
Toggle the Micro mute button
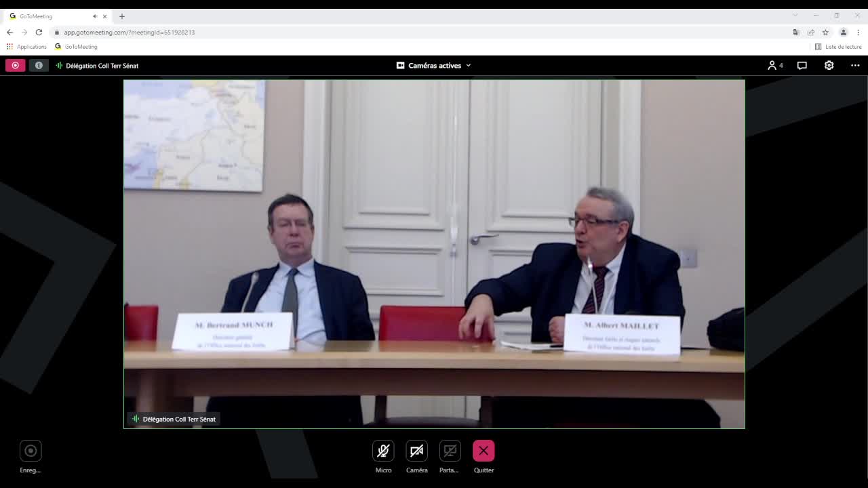(383, 451)
